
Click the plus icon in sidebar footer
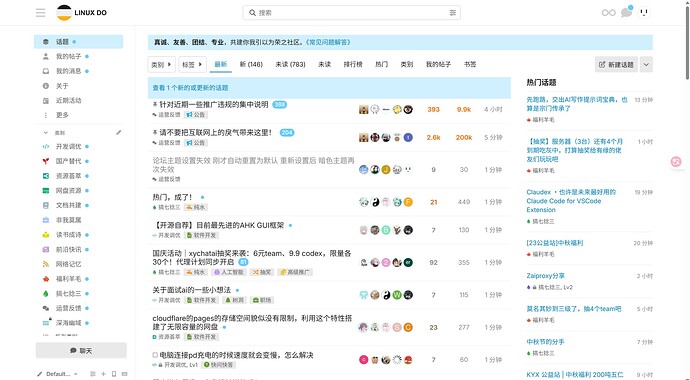103,374
